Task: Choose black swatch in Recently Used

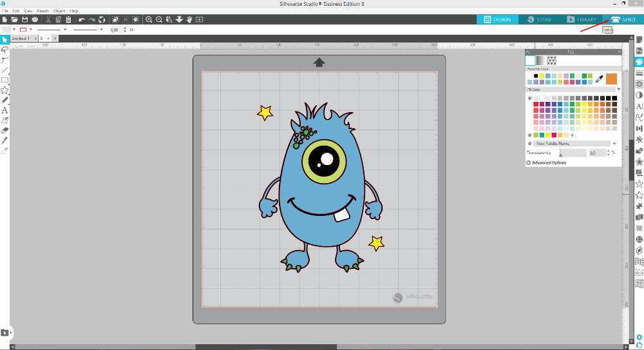Action: (536, 76)
